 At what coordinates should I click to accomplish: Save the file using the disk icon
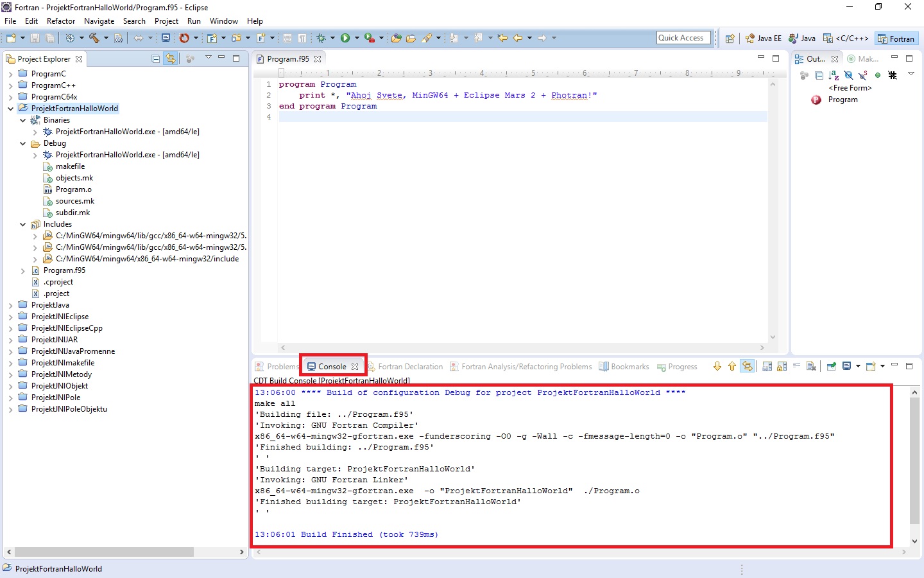click(35, 38)
